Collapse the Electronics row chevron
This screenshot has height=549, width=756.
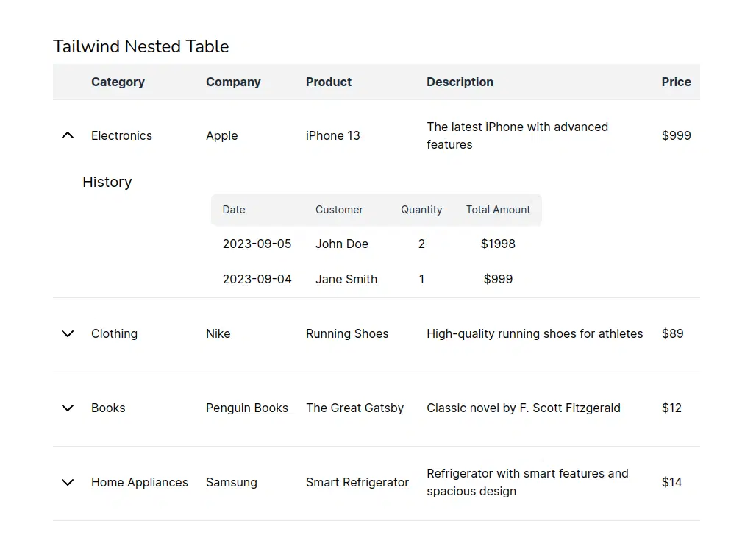coord(68,135)
